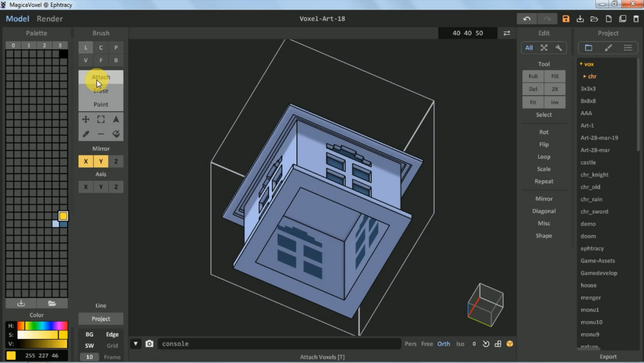The height and width of the screenshot is (363, 644).
Task: Expand the Mirror section in Edit panel
Action: tap(544, 199)
